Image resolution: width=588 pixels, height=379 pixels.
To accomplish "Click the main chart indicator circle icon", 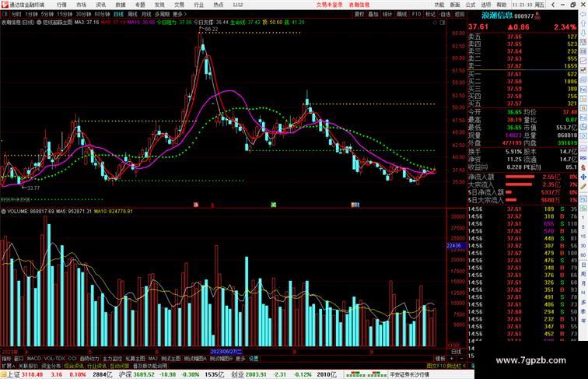I will point(39,23).
